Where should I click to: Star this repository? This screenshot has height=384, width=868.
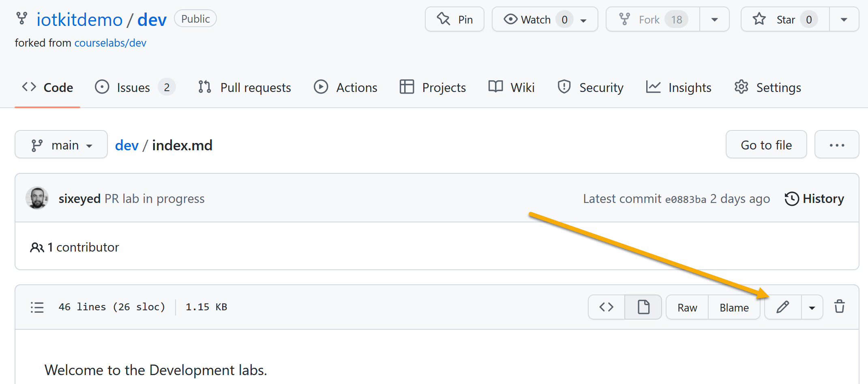point(785,19)
